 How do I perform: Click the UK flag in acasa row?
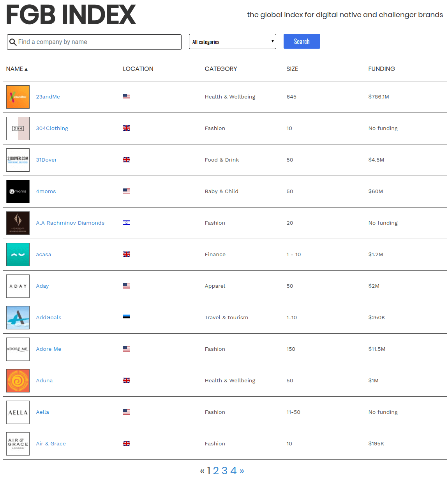click(127, 254)
